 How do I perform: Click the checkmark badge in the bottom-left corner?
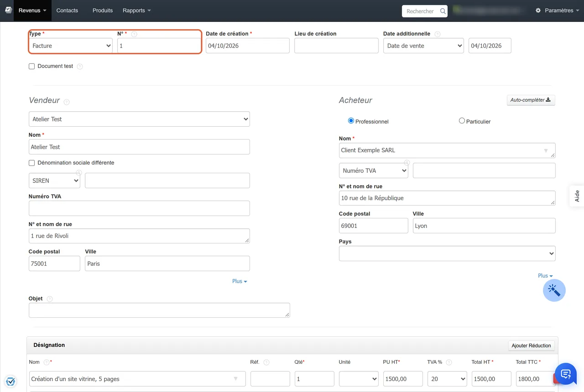(10, 381)
